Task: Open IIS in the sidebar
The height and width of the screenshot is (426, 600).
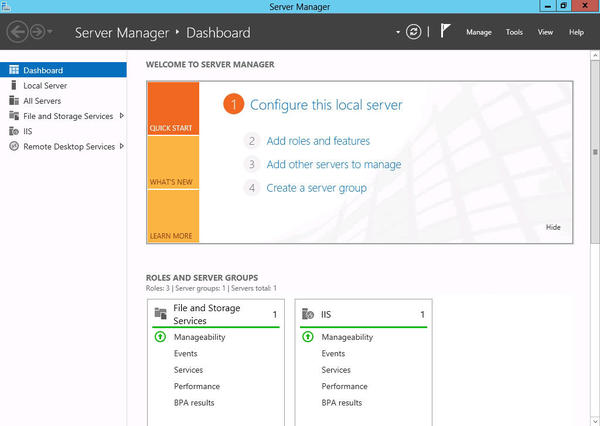Action: pyautogui.click(x=28, y=131)
